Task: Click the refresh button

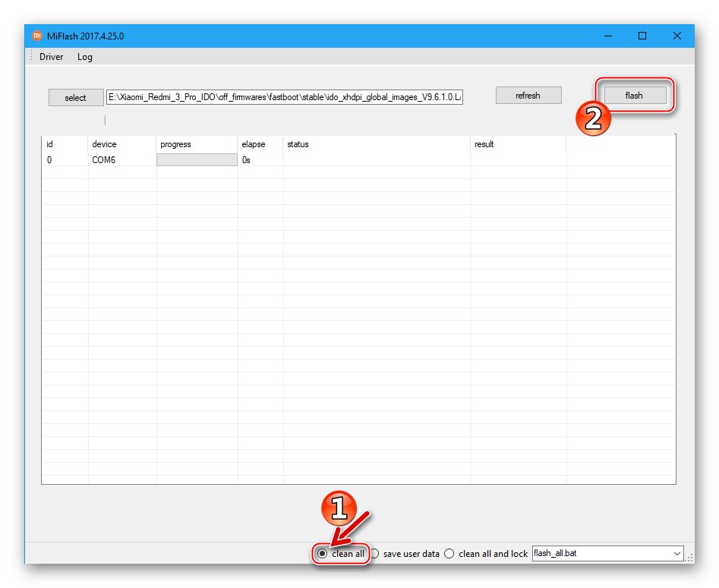Action: (x=528, y=96)
